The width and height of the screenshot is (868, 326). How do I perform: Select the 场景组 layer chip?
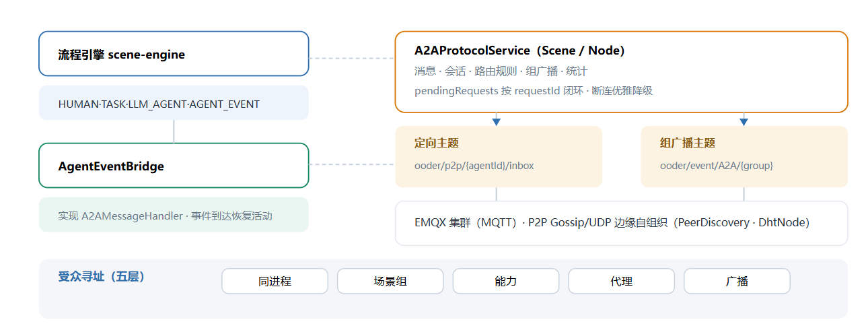(x=390, y=281)
